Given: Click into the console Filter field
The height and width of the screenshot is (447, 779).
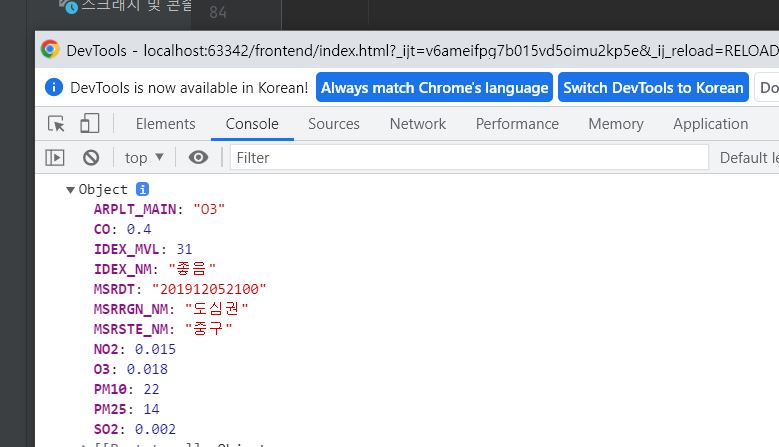Looking at the screenshot, I should click(469, 158).
